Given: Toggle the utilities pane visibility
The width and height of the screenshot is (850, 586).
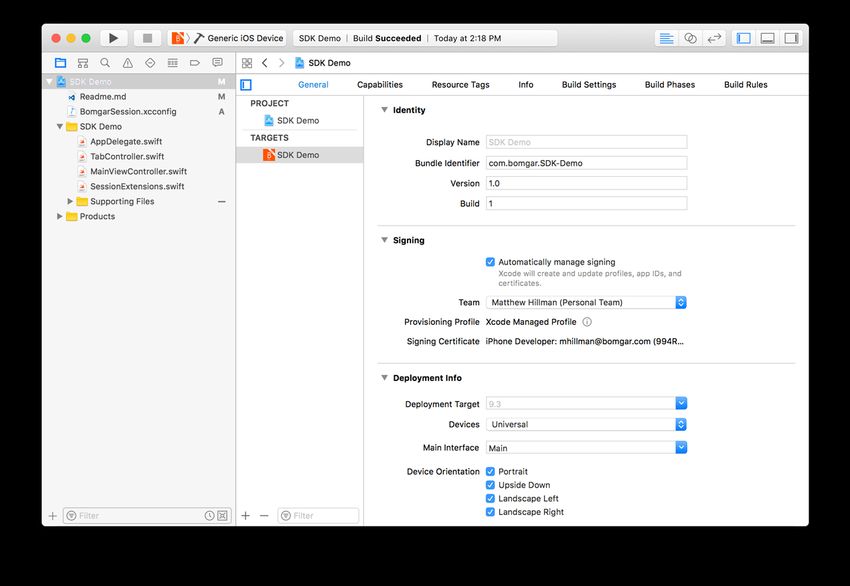Looking at the screenshot, I should click(x=791, y=38).
